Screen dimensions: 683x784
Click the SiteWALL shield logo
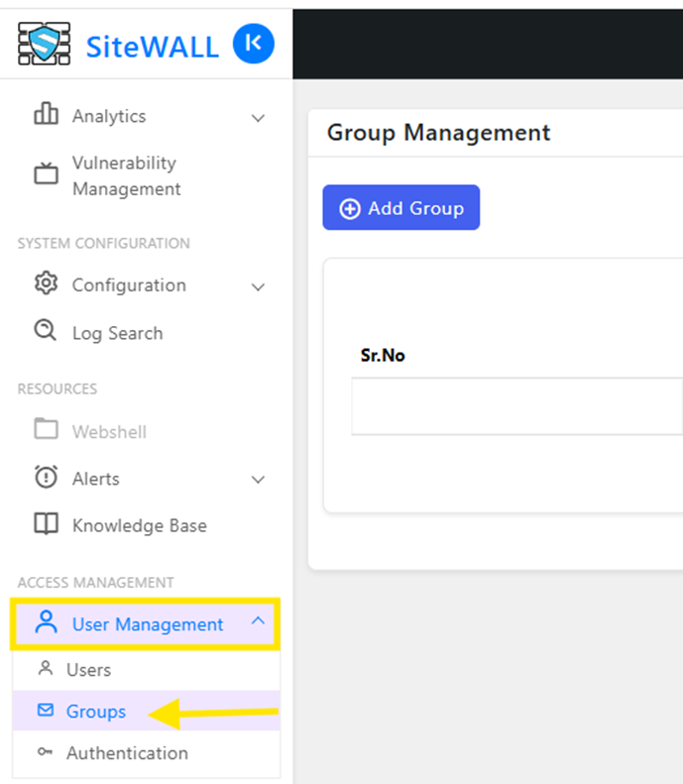click(x=44, y=44)
